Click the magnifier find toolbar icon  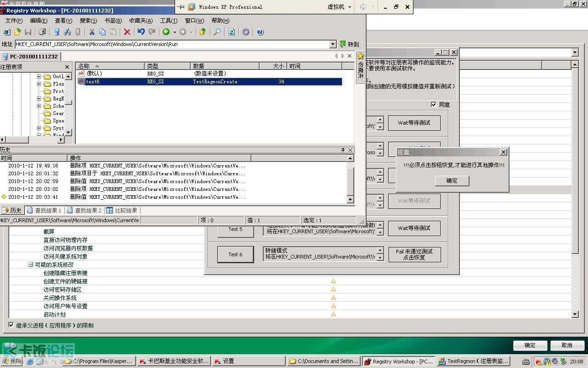click(x=217, y=32)
